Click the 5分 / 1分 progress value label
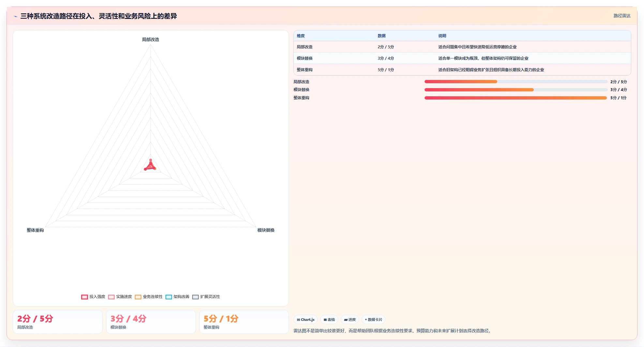The width and height of the screenshot is (644, 347). [619, 98]
